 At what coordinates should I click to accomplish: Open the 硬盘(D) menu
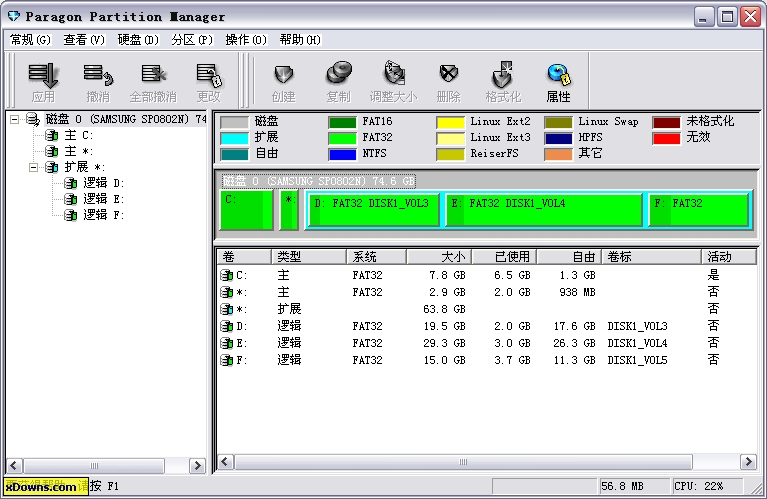138,40
